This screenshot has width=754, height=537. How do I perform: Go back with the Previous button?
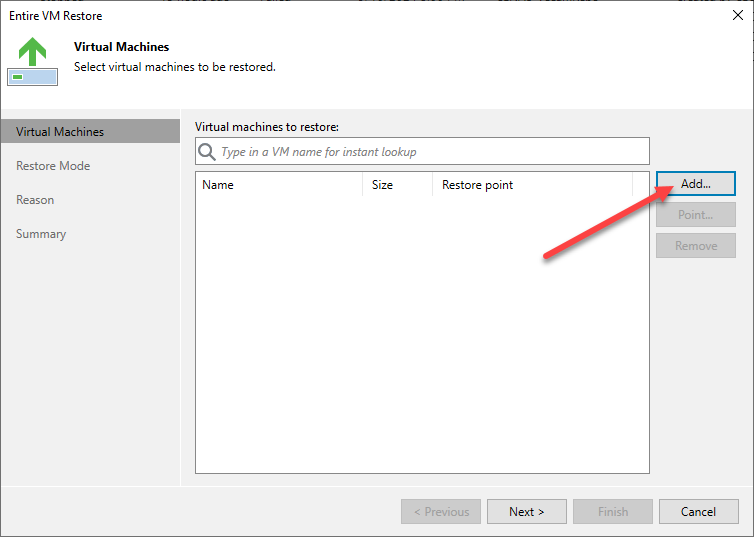pyautogui.click(x=441, y=512)
